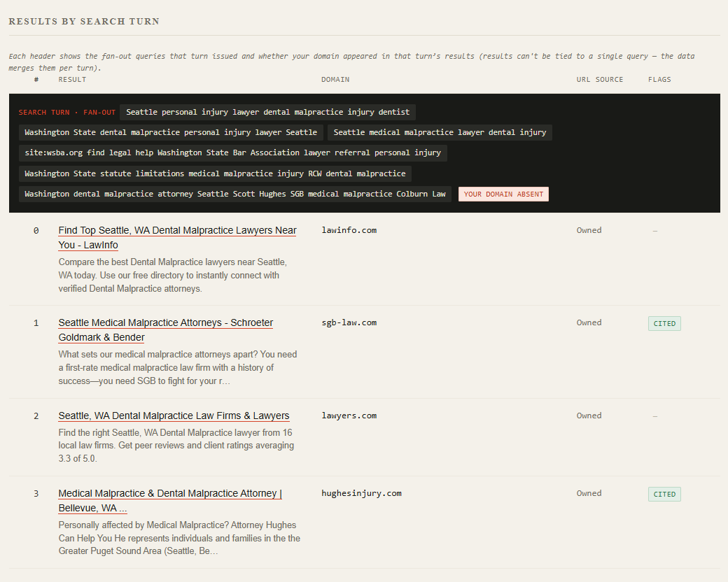Click result number 2 in the lawyers.com row
Screen dimensions: 728x582
click(36, 416)
